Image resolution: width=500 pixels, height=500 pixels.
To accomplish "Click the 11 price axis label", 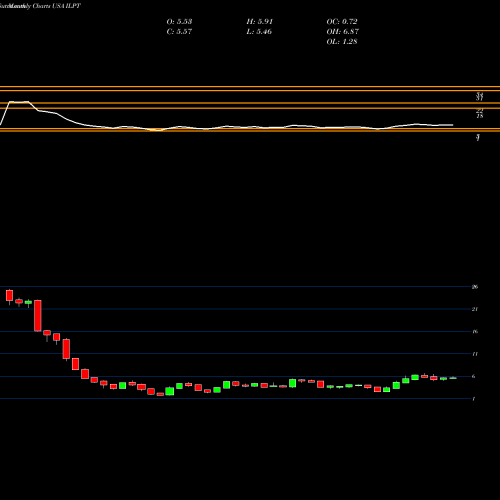I will [x=475, y=354].
